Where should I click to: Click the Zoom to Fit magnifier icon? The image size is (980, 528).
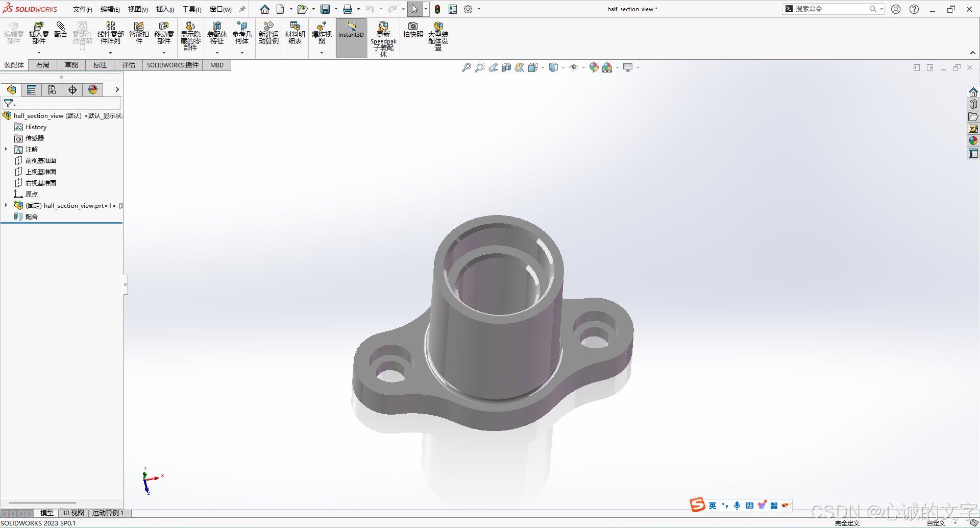point(467,67)
